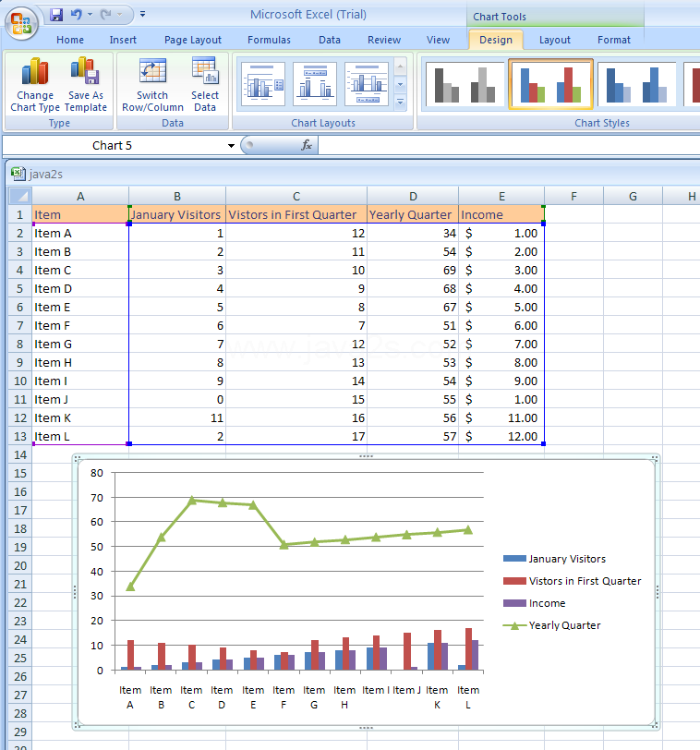The width and height of the screenshot is (700, 750).
Task: Click the Undo arrow icon
Action: (76, 15)
